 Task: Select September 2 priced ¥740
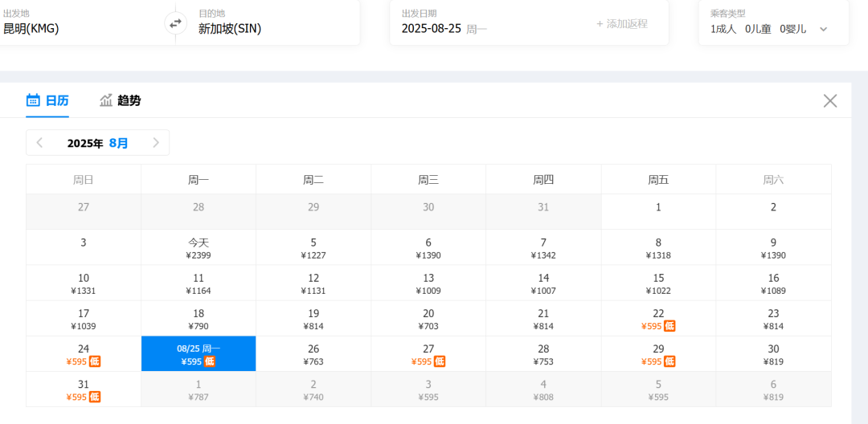pyautogui.click(x=314, y=389)
